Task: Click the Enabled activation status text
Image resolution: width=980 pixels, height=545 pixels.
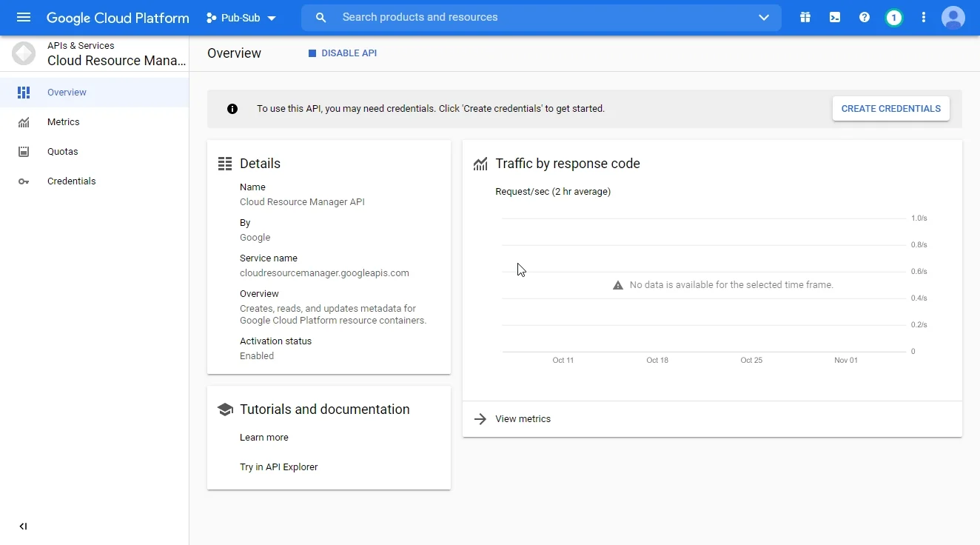Action: click(x=257, y=356)
